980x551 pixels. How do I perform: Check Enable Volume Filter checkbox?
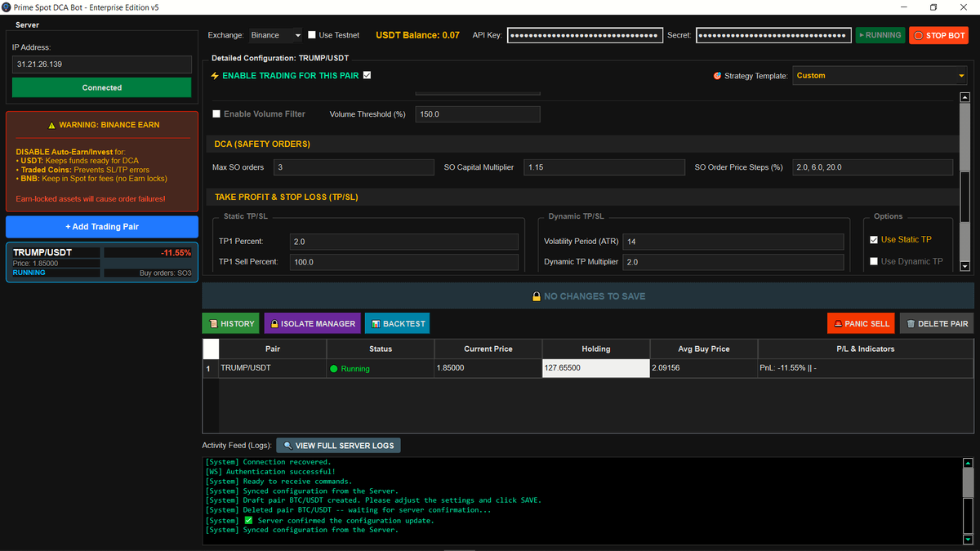(x=216, y=114)
